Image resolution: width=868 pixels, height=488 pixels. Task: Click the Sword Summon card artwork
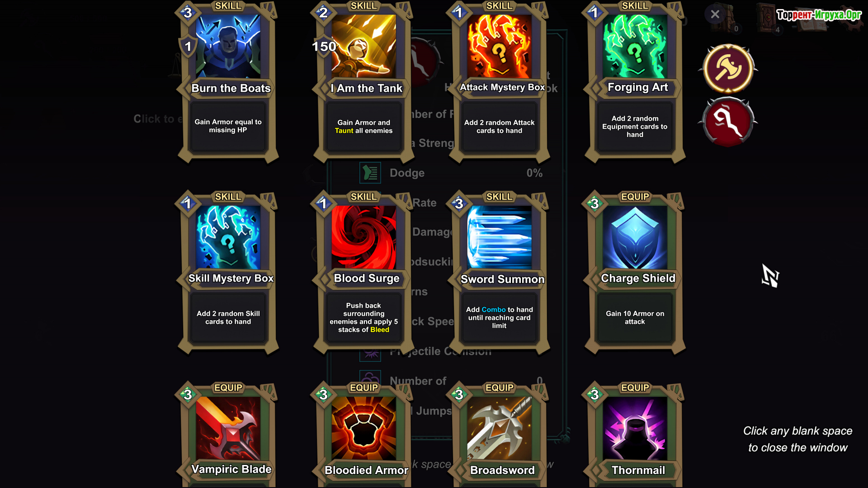pos(499,237)
